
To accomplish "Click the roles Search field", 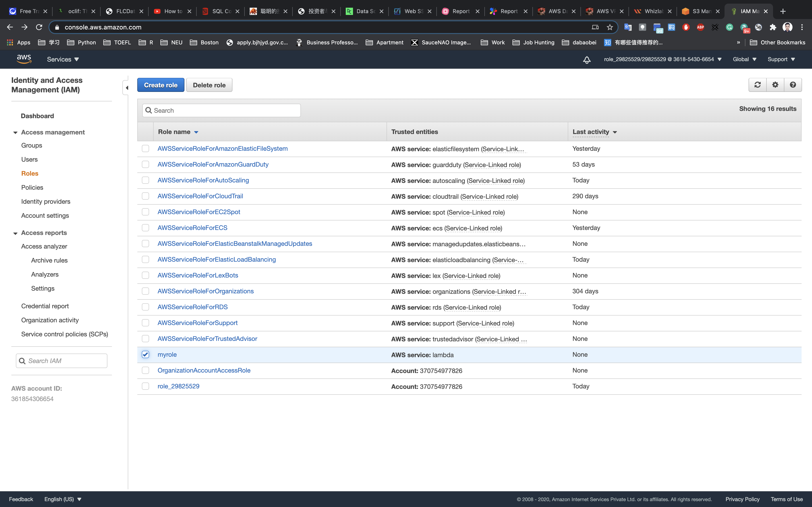I will point(221,110).
